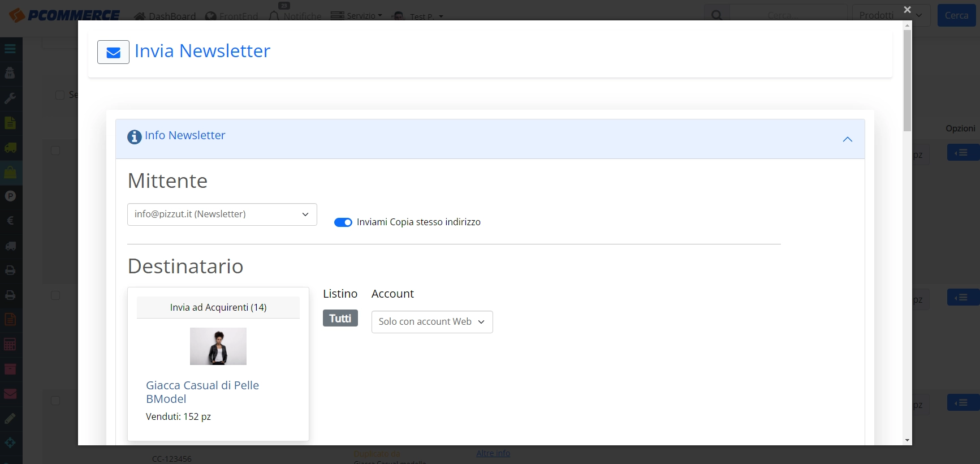Open the Account filter dropdown

coord(432,322)
